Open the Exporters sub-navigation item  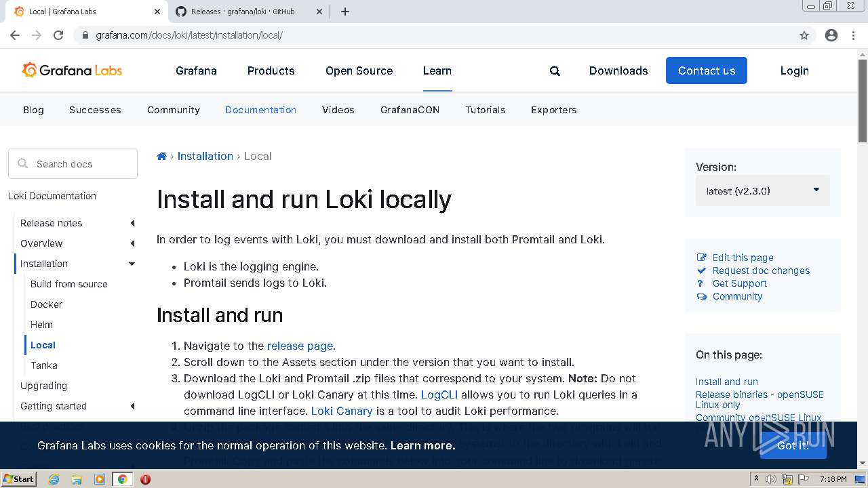coord(553,110)
